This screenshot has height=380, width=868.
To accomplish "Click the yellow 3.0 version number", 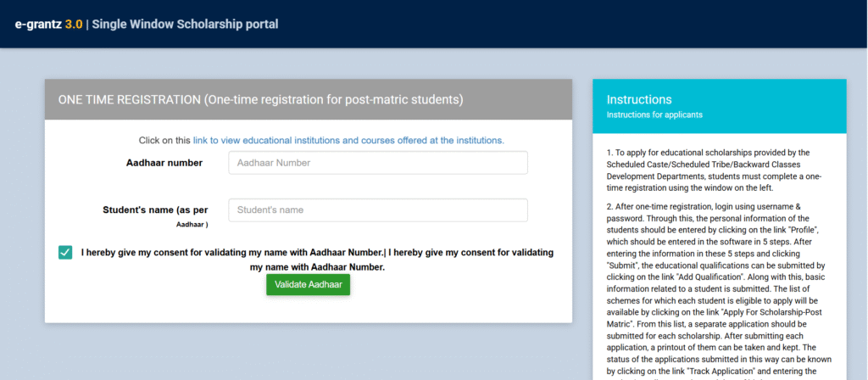I will pos(74,25).
